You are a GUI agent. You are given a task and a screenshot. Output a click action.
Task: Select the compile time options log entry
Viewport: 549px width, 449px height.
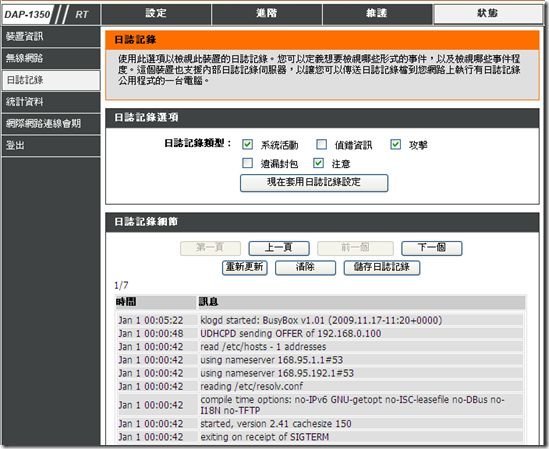(320, 405)
